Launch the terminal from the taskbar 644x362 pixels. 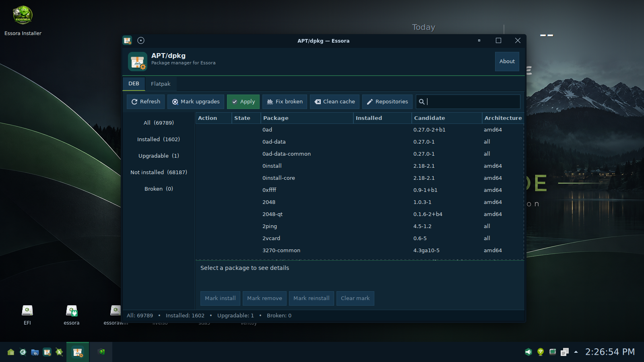(59, 352)
